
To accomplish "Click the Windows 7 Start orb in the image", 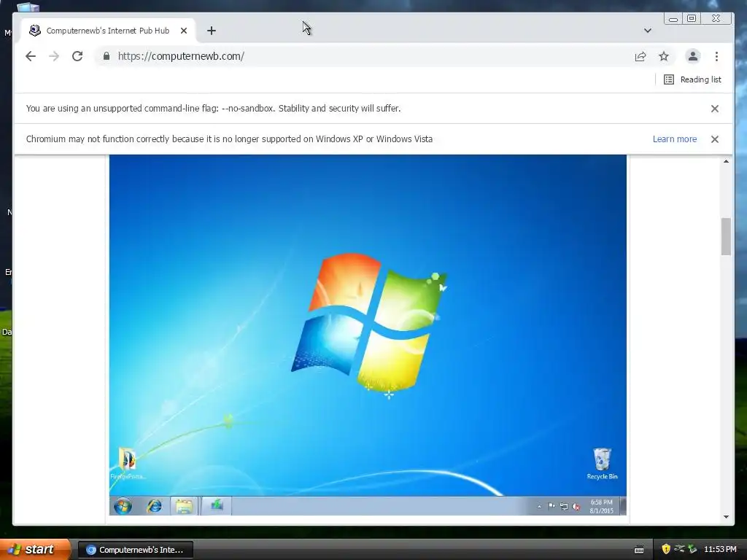I will pos(123,506).
